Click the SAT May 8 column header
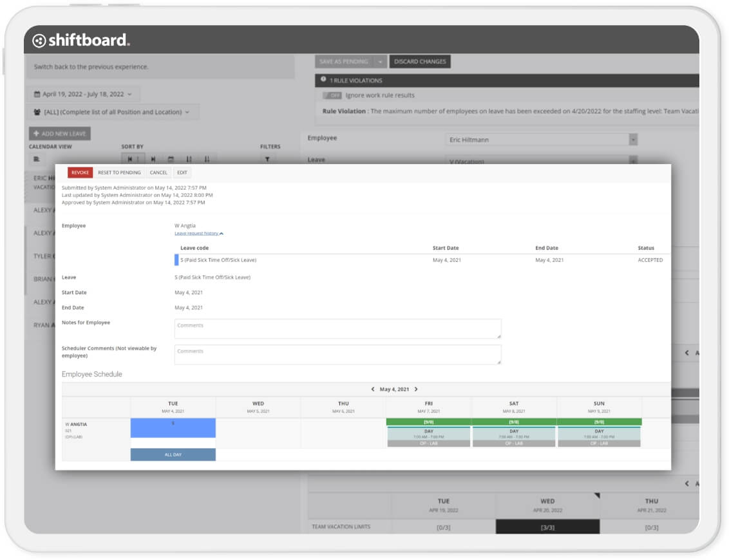The image size is (729, 560). tap(514, 407)
